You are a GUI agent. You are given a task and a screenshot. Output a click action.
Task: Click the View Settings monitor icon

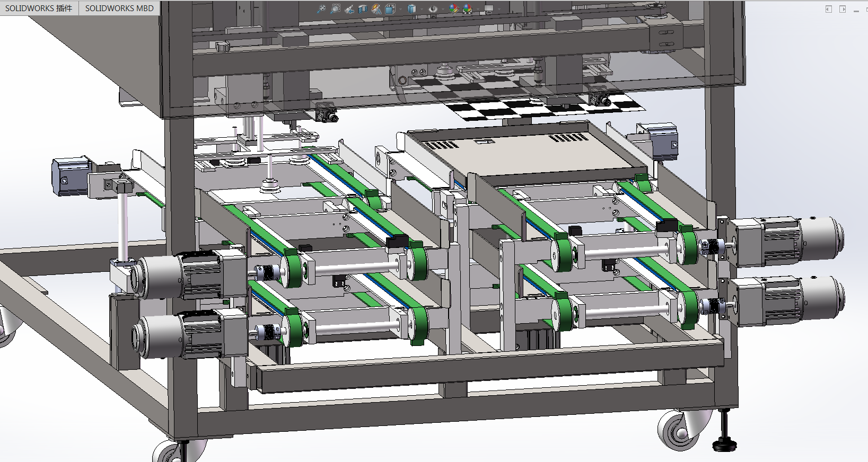pos(489,9)
